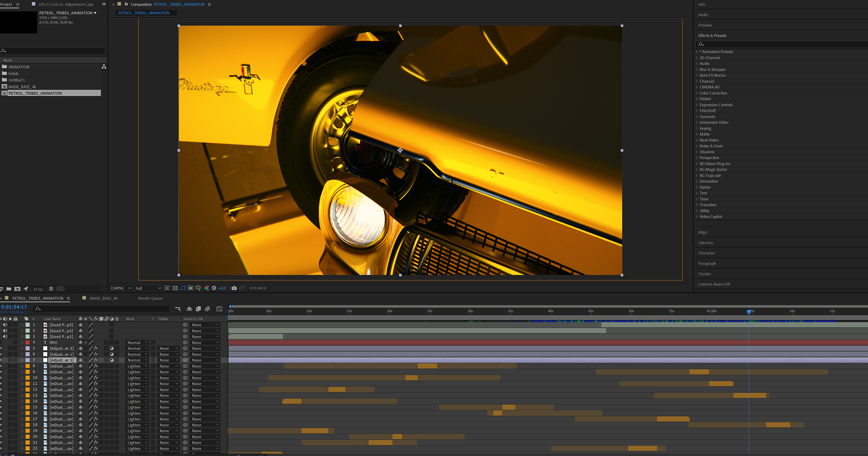Viewport: 868px width, 456px height.
Task: Open project render settings rocket icon
Action: [26, 289]
